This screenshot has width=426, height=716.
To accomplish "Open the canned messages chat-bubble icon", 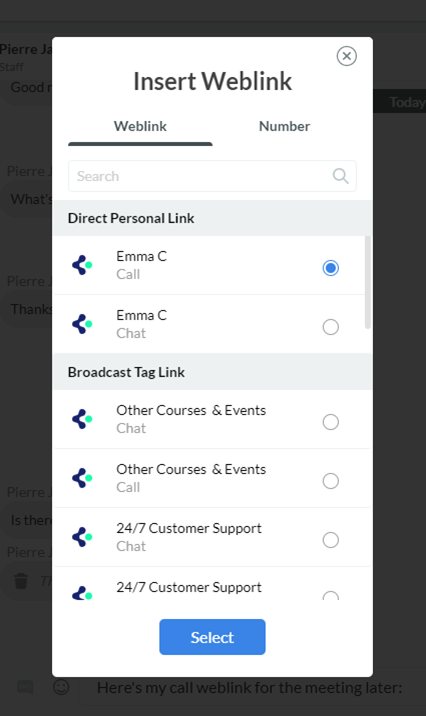I will tap(25, 687).
